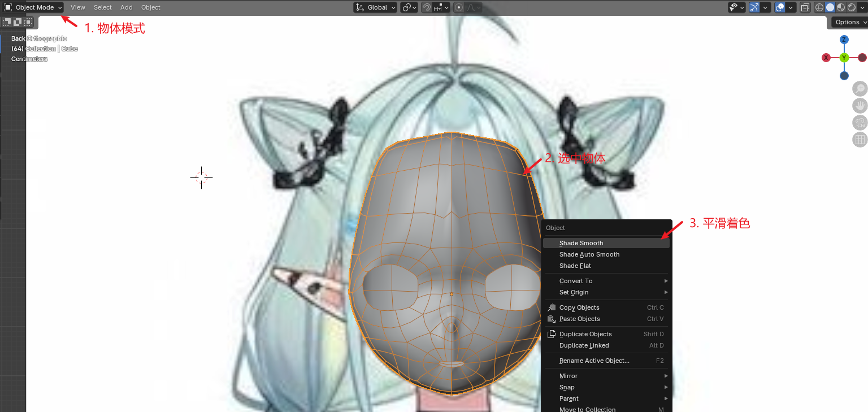Open the Object Mode dropdown
This screenshot has width=868, height=412.
click(x=33, y=7)
